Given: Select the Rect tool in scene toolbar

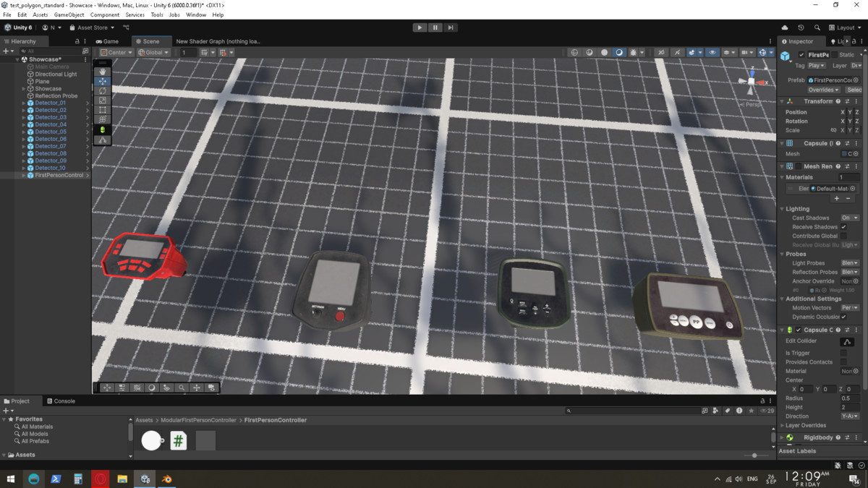Looking at the screenshot, I should pyautogui.click(x=103, y=110).
